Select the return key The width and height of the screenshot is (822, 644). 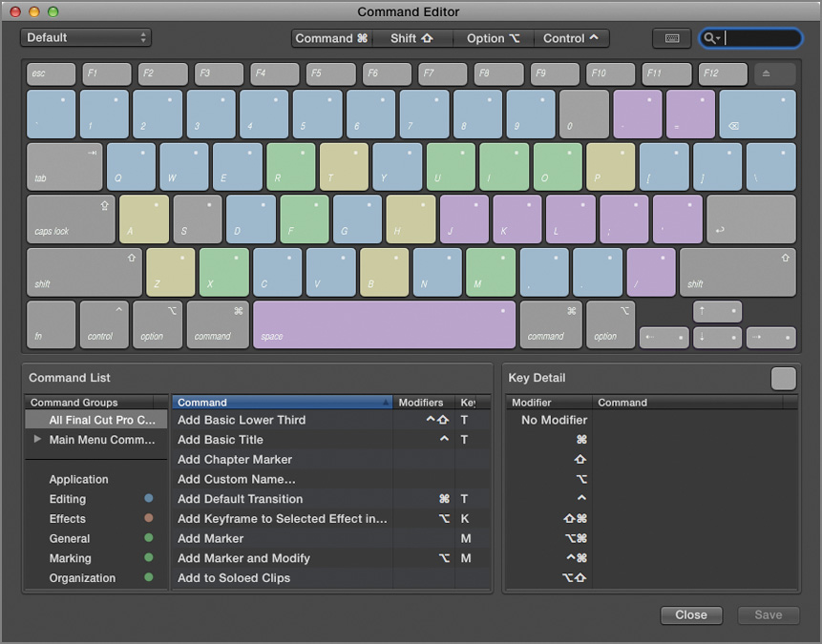[751, 219]
